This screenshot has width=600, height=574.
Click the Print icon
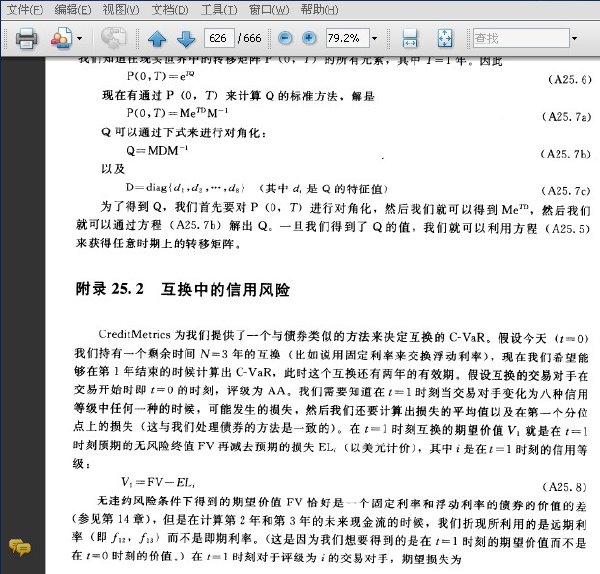coord(26,38)
